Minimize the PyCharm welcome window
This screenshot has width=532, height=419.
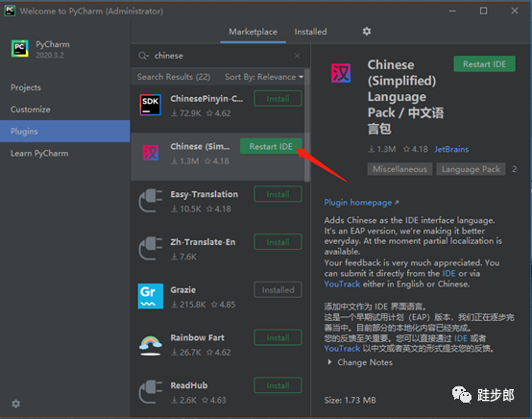click(452, 11)
